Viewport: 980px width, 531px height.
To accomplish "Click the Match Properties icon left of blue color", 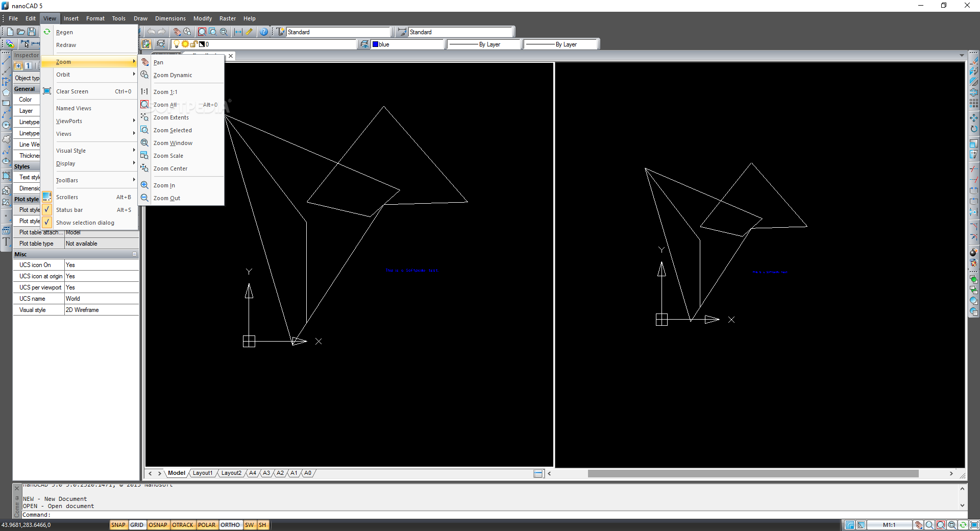I will pyautogui.click(x=364, y=44).
